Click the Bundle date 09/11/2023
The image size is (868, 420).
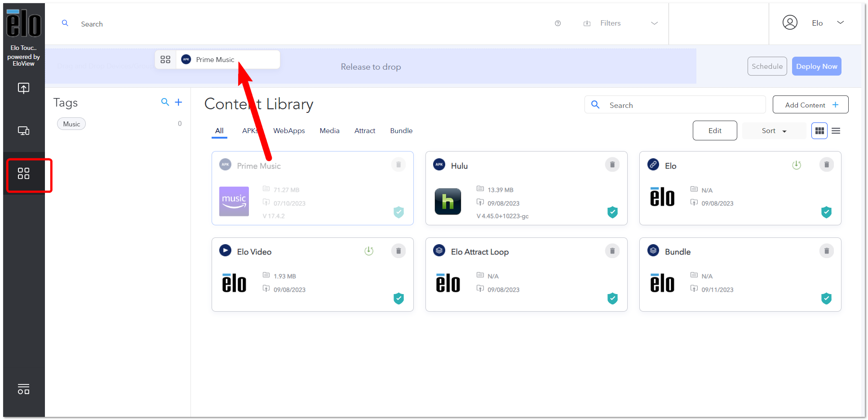[717, 290]
